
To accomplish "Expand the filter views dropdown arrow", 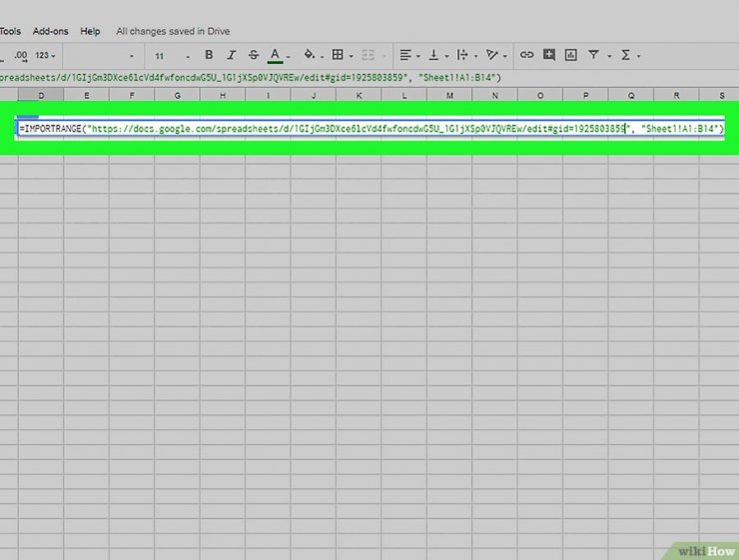I will [x=609, y=57].
